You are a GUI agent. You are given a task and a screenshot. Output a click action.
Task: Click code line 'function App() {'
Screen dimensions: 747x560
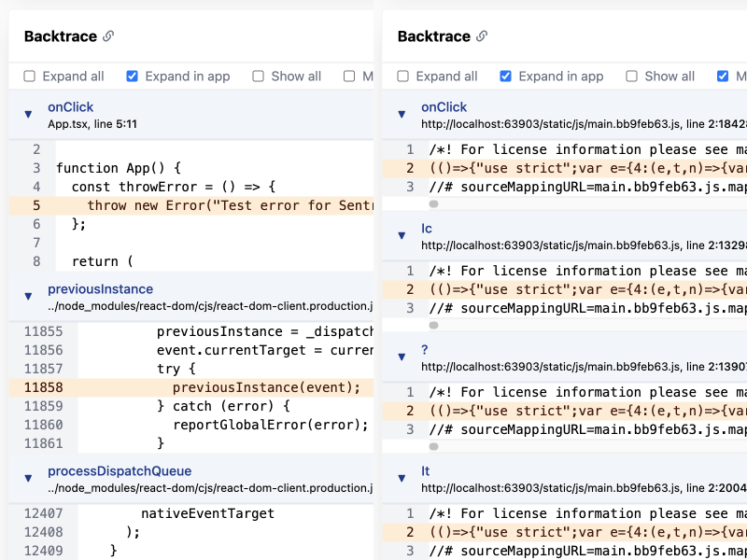pos(119,168)
